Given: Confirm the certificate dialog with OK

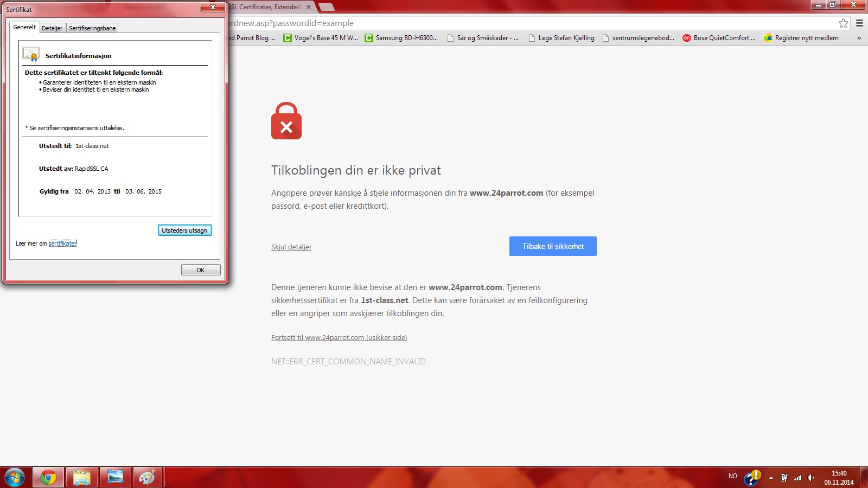Looking at the screenshot, I should coord(201,270).
